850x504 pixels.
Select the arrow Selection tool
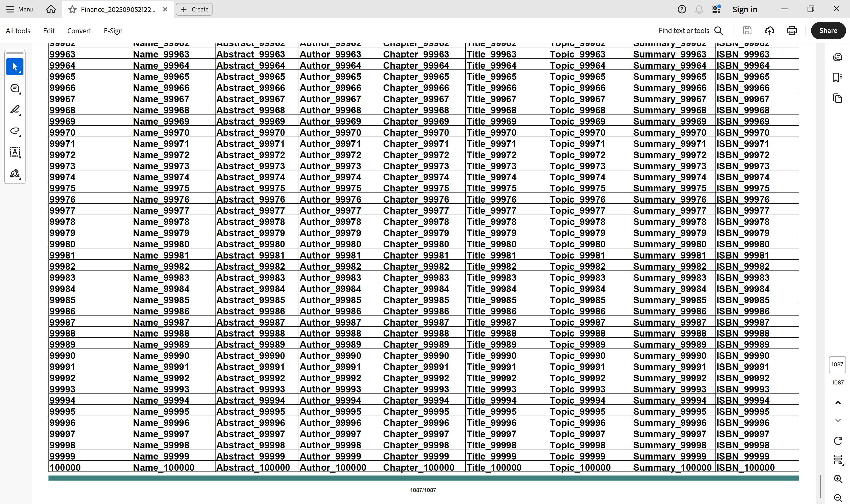(15, 67)
